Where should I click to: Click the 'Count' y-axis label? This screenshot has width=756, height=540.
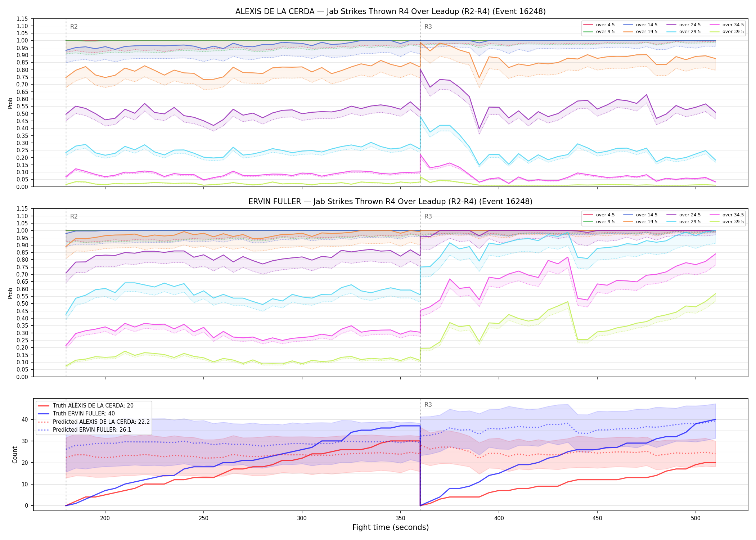(15, 455)
